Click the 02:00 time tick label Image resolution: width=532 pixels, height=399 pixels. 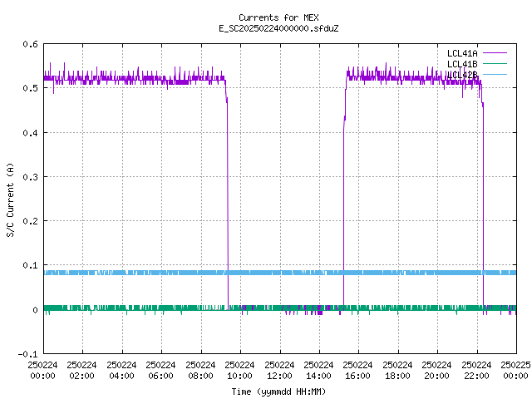coord(81,376)
